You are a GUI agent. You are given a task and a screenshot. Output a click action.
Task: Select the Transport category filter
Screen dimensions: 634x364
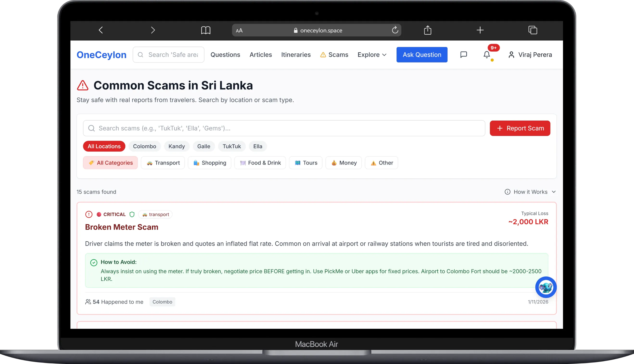(x=163, y=163)
